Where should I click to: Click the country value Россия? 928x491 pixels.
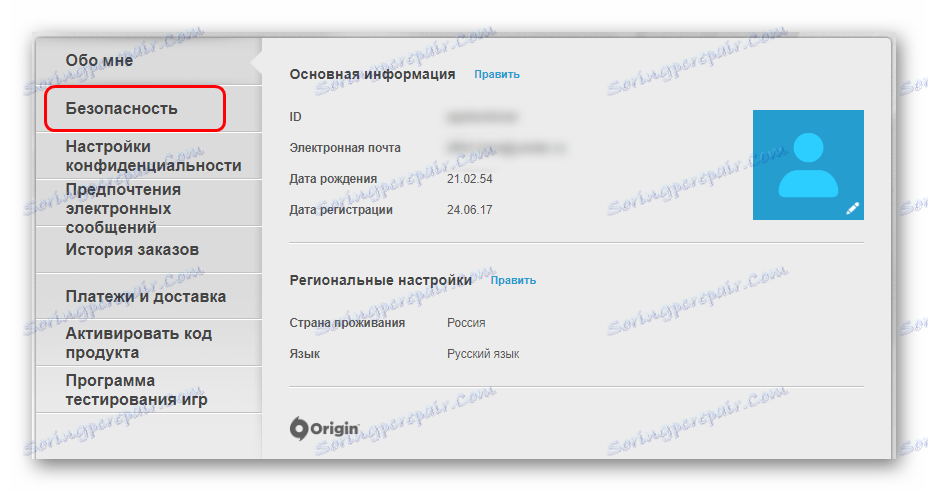(x=466, y=323)
